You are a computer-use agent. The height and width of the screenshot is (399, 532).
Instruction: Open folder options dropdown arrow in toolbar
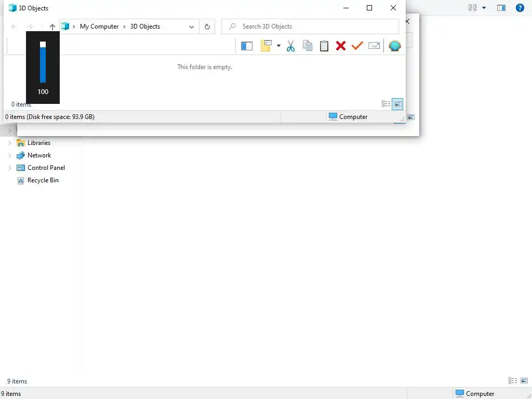tap(278, 46)
